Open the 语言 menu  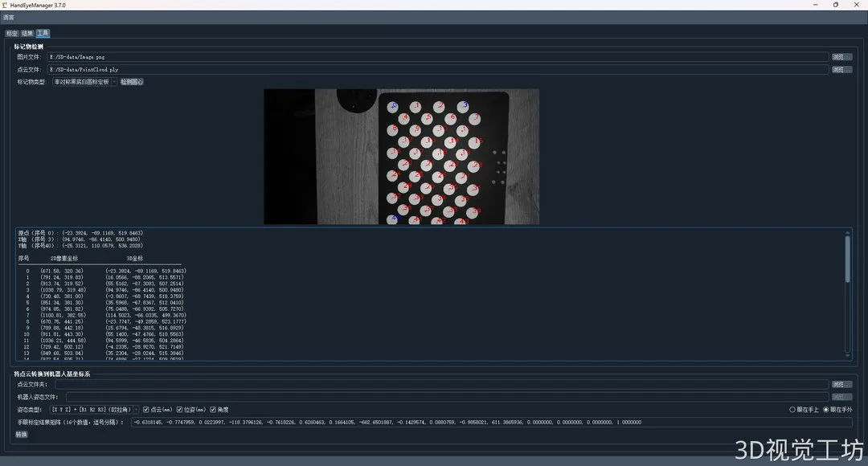8,17
